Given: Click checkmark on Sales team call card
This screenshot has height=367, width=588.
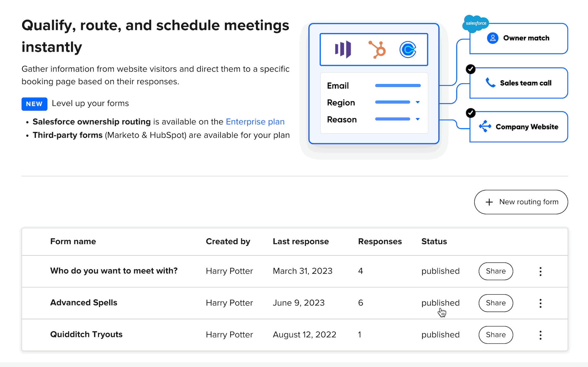Looking at the screenshot, I should pos(471,69).
